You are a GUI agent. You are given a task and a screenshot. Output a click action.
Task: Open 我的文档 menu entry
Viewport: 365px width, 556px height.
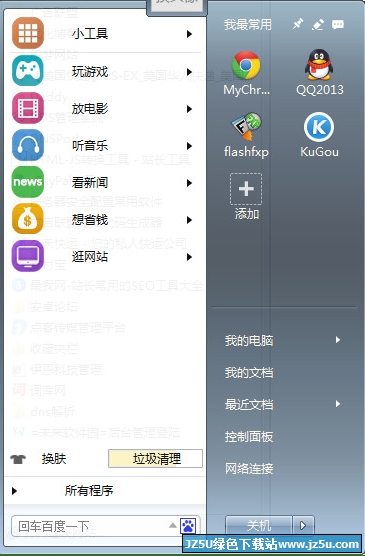tap(249, 372)
